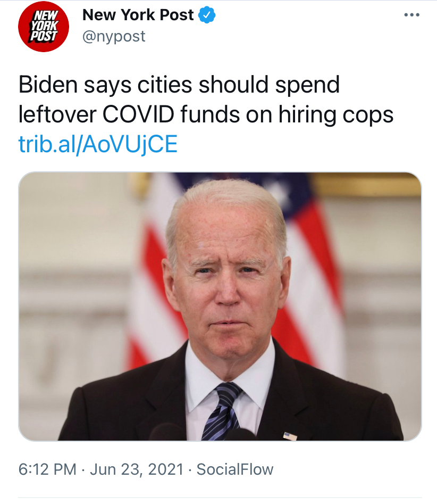Follow the trib.al/AoVUjCE link
The width and height of the screenshot is (437, 504).
(98, 144)
